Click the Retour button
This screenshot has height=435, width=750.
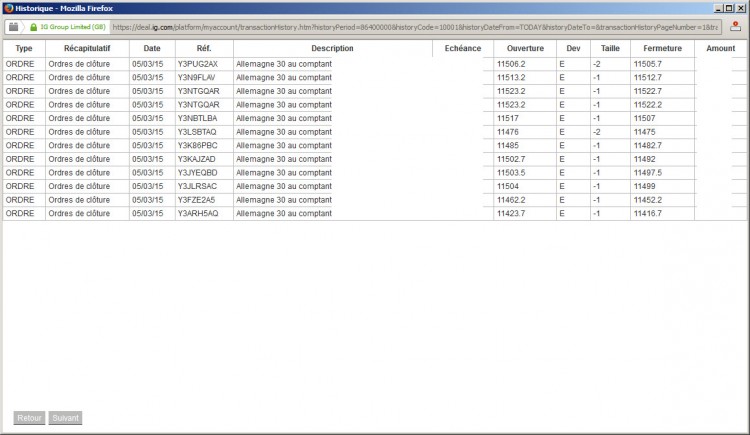coord(29,418)
